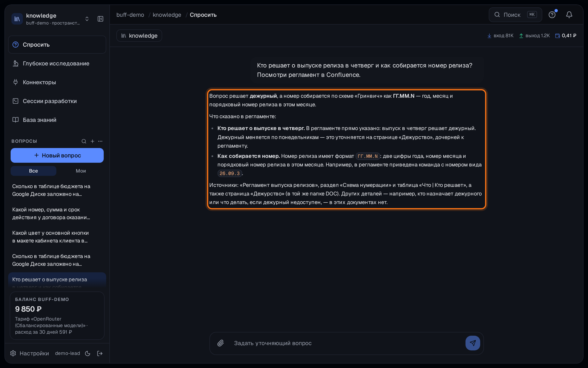Log out using exit icon

coord(100,353)
